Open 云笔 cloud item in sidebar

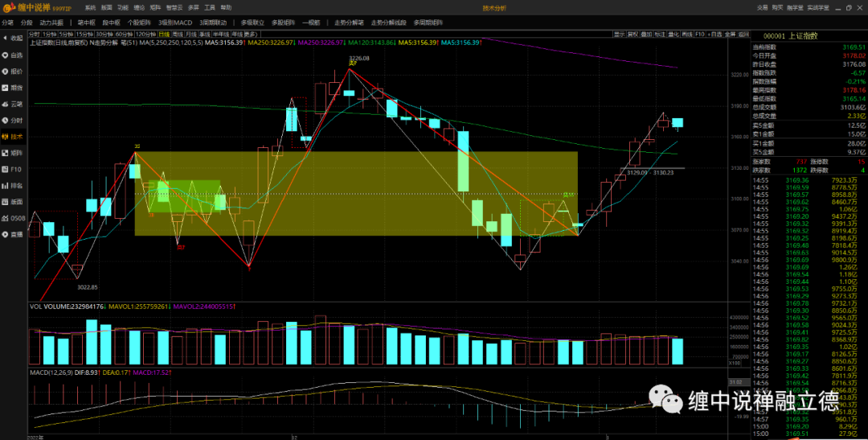14,104
